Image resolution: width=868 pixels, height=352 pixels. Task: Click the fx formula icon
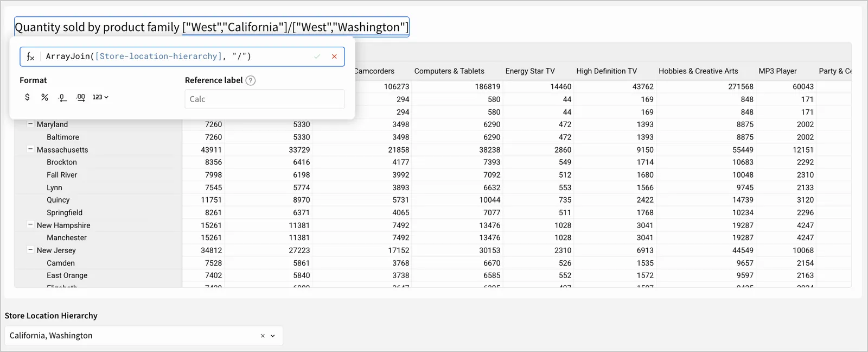[x=30, y=56]
